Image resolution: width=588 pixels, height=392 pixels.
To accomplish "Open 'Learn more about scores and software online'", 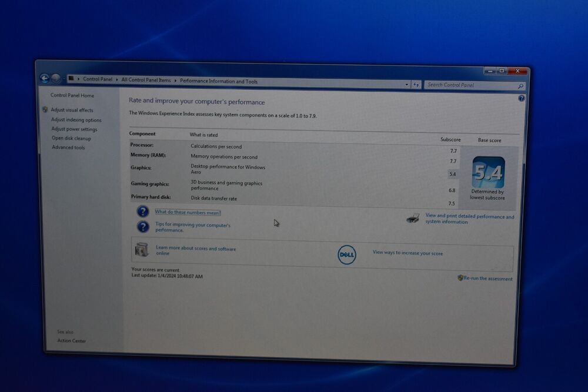I will click(196, 251).
